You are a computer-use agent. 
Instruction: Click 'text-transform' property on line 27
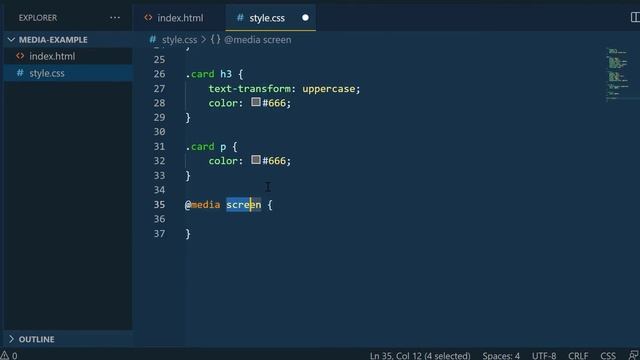pos(249,89)
